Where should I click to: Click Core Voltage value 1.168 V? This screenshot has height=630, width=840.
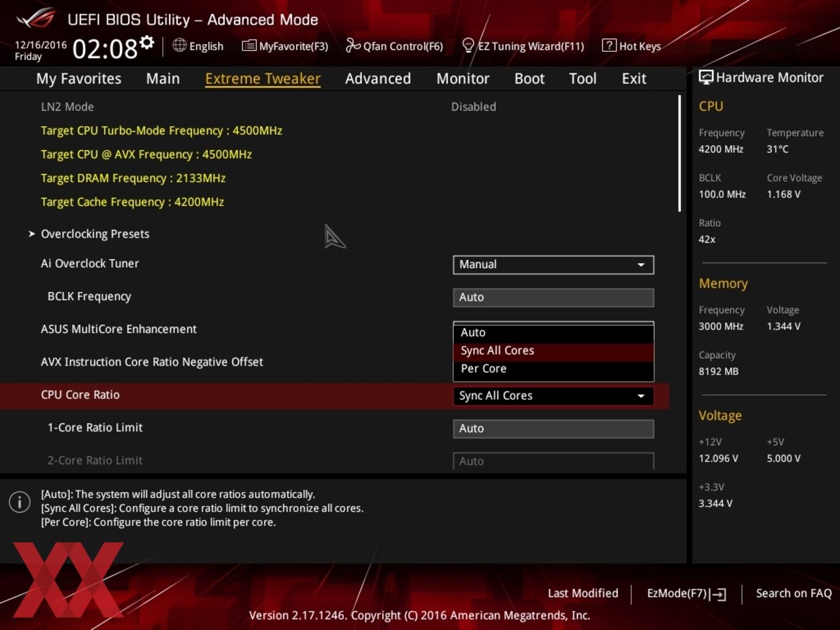(784, 194)
